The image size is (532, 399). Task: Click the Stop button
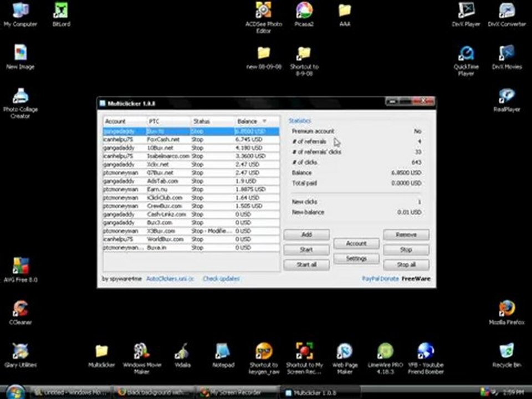[x=406, y=250]
